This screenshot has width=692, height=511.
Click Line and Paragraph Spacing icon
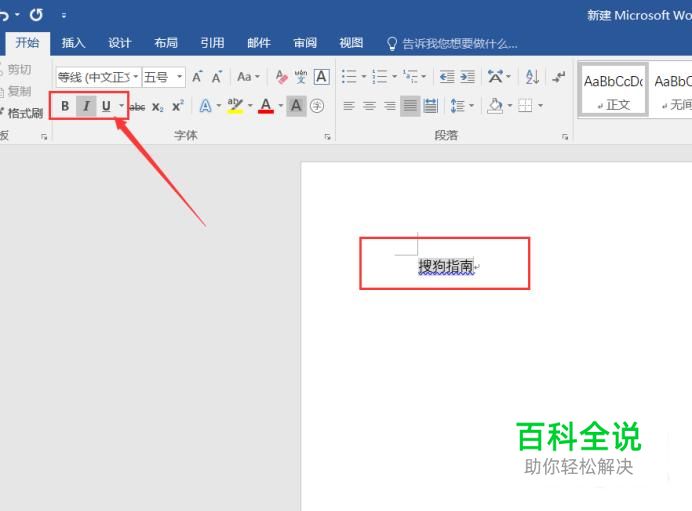point(457,106)
